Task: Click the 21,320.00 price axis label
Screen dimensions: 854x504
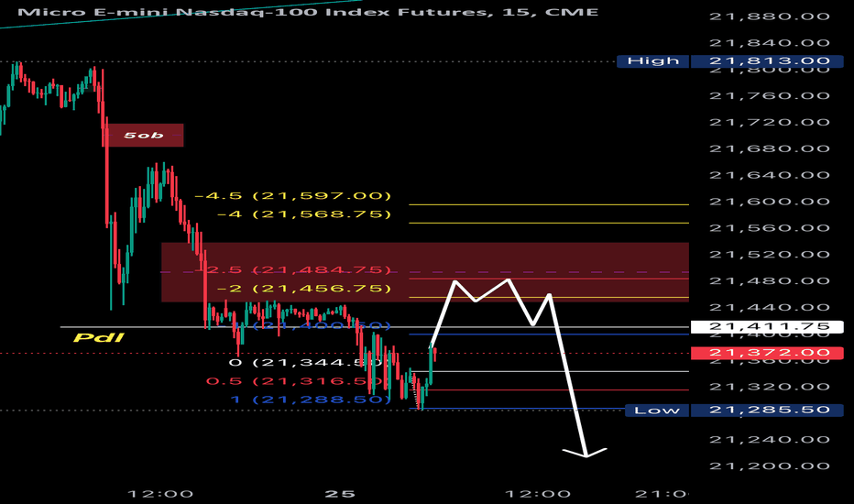Action: (x=770, y=387)
